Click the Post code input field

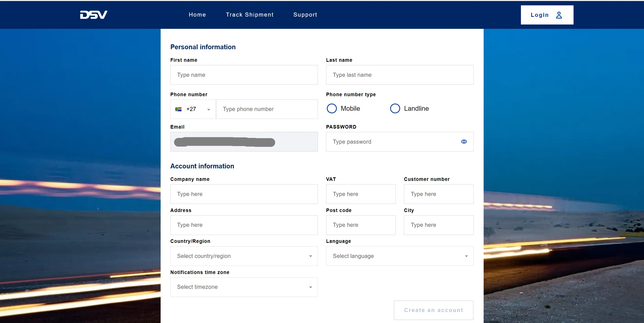click(x=361, y=225)
